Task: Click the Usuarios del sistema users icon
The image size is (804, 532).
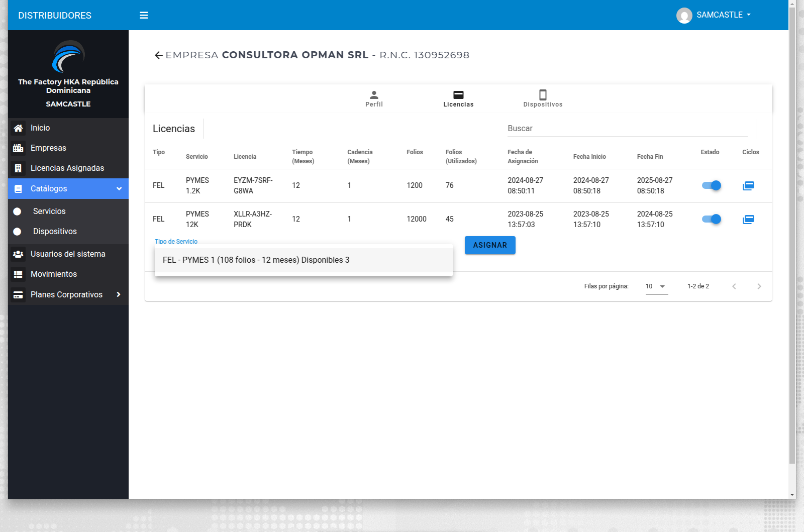Action: click(18, 254)
